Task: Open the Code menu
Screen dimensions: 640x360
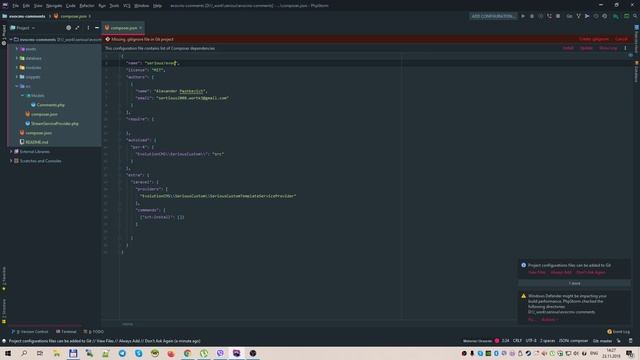Action: pyautogui.click(x=71, y=6)
